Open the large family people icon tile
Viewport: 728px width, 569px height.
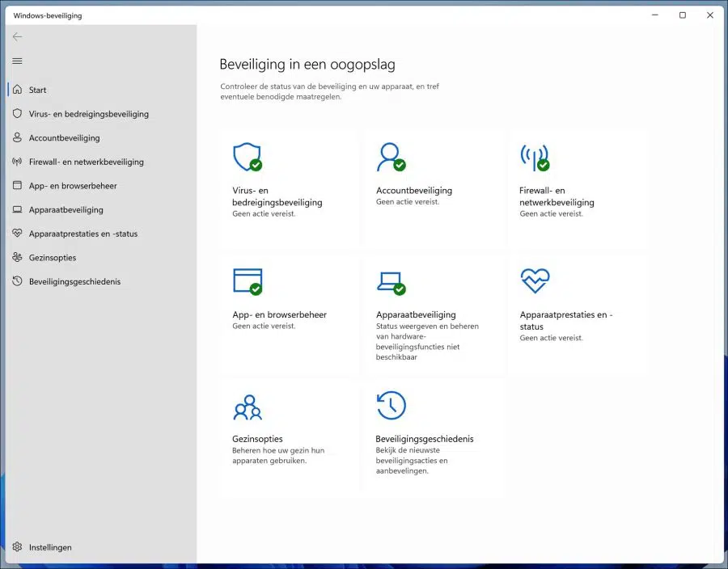(248, 407)
